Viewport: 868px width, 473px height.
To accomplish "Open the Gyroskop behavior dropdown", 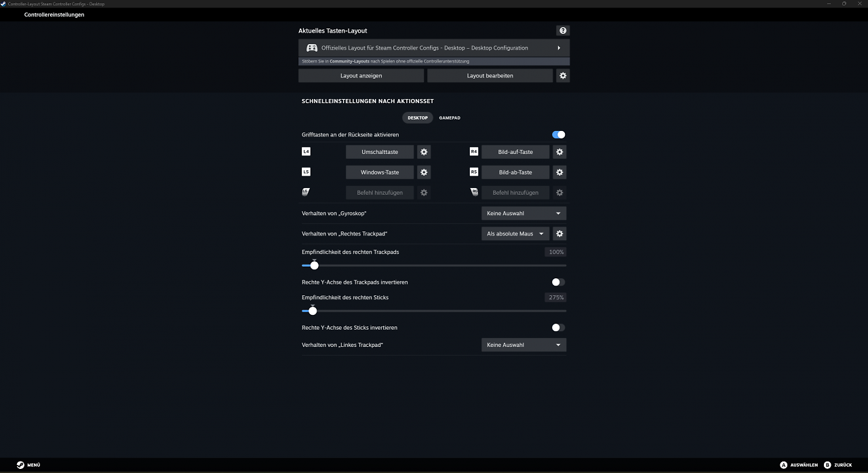I will [x=524, y=213].
